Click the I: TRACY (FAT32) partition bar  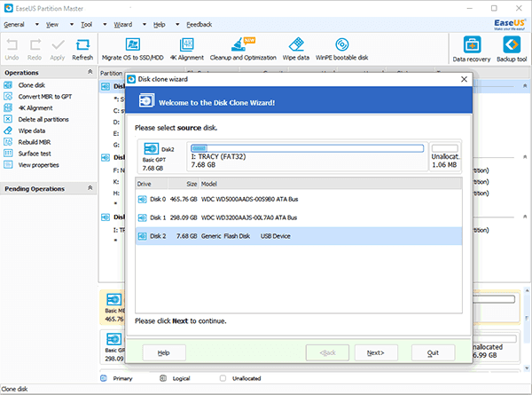(x=308, y=156)
